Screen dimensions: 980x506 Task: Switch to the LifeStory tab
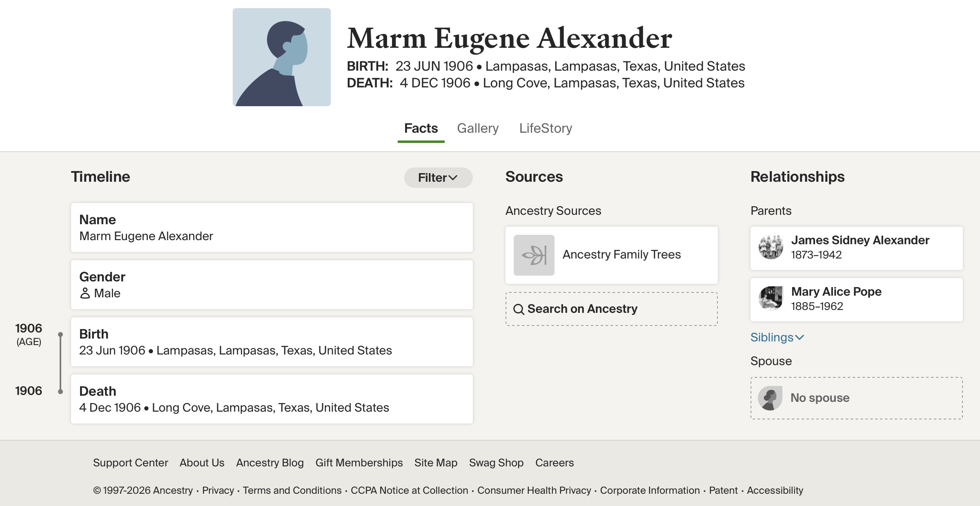click(x=546, y=128)
